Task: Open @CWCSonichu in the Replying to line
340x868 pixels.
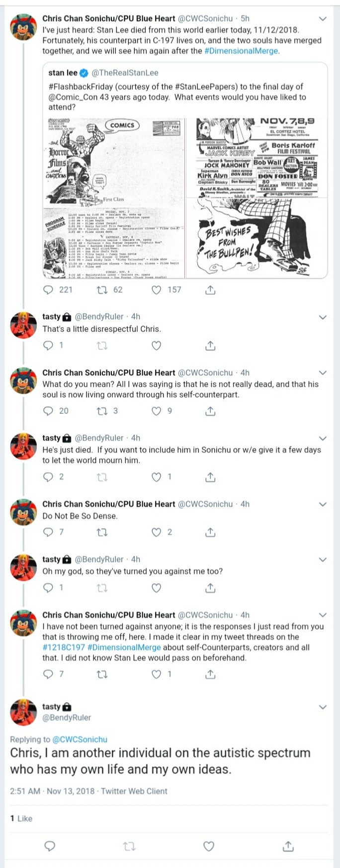Action: pyautogui.click(x=80, y=739)
